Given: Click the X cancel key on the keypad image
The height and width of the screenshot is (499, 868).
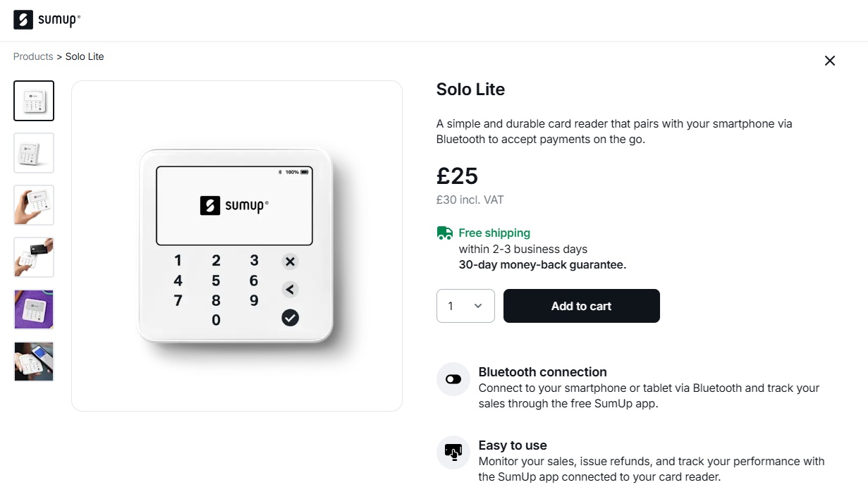Looking at the screenshot, I should click(x=289, y=261).
